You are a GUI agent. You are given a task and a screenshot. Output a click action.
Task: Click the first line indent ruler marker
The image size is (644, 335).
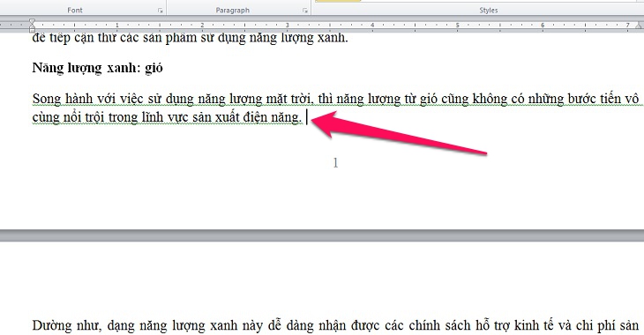pos(32,21)
